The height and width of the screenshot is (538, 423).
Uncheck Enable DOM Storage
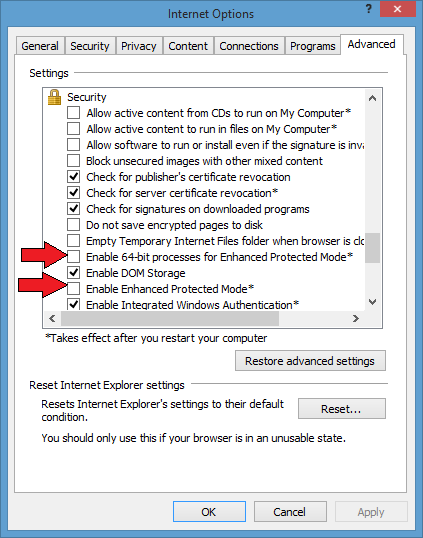tap(73, 273)
